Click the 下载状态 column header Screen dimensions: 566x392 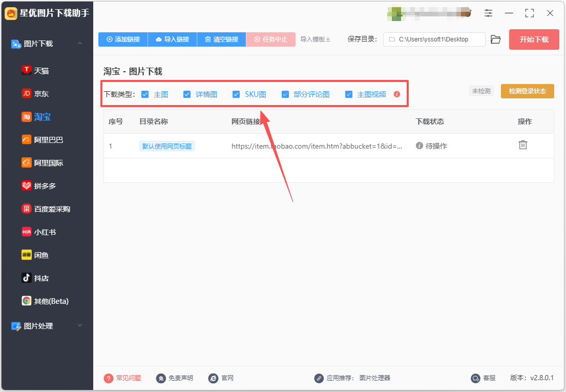[x=430, y=121]
